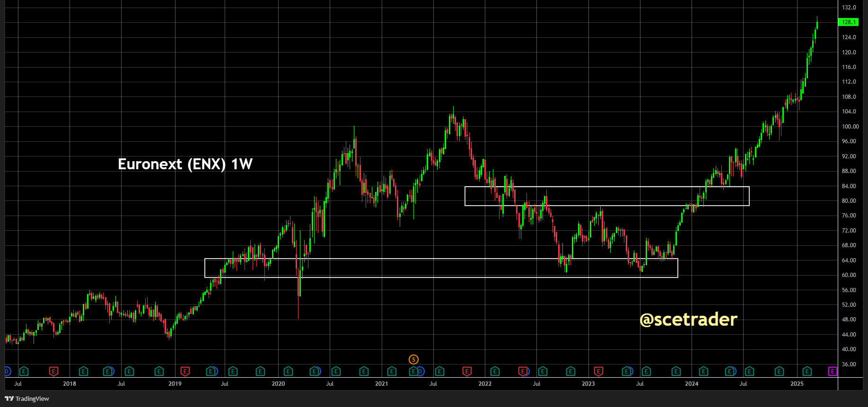Click the 132.0 price axis label
The height and width of the screenshot is (407, 868).
tap(849, 8)
